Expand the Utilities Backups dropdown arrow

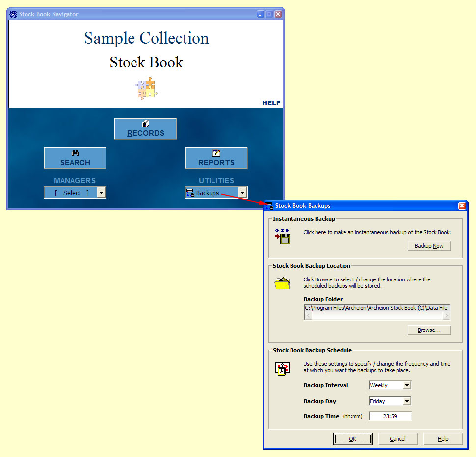point(242,193)
